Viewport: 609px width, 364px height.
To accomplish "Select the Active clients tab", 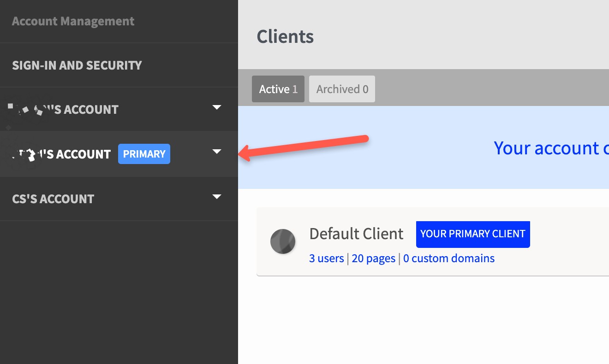I will [x=278, y=89].
